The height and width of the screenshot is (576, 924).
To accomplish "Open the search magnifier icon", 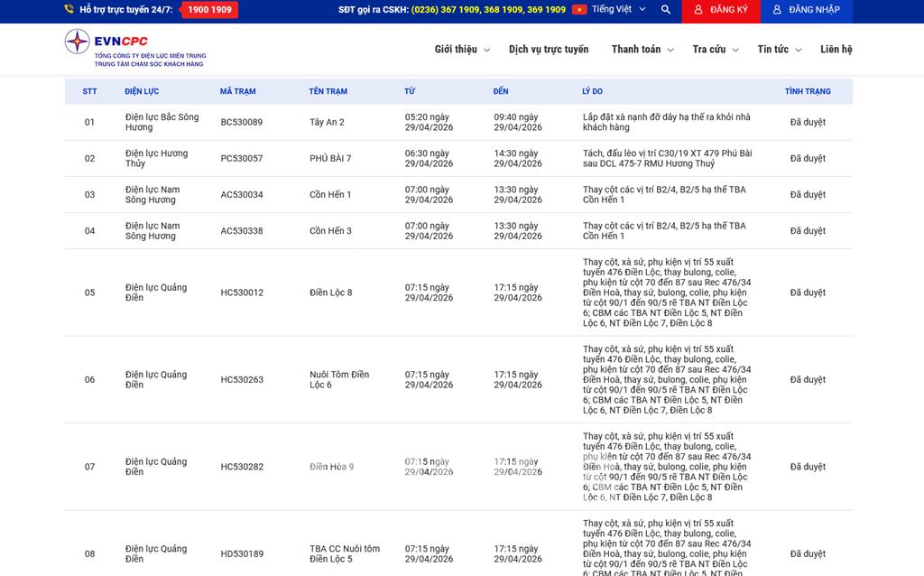I will (666, 10).
